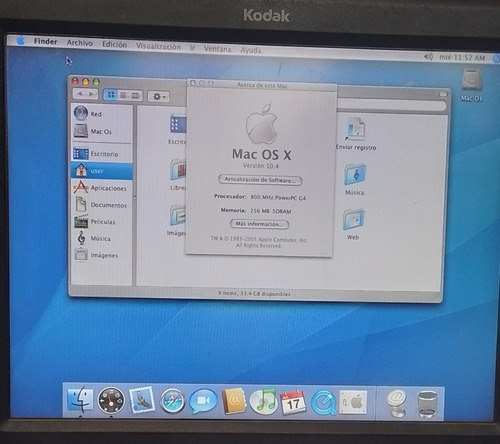The height and width of the screenshot is (444, 500).
Task: Click the 256 MB SDRAM memory value
Action: (x=271, y=211)
